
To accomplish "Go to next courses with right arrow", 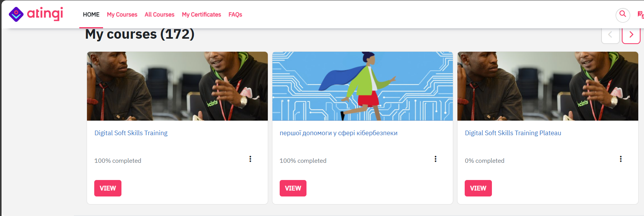I will point(631,35).
